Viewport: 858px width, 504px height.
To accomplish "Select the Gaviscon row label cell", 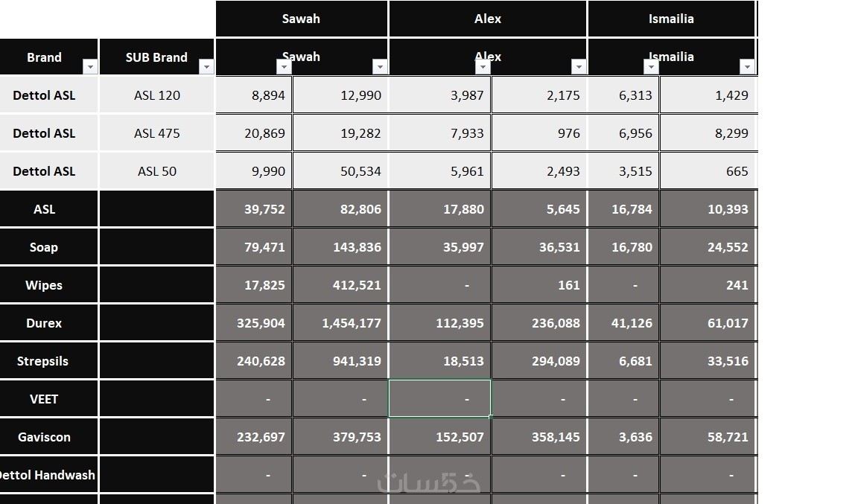I will (45, 437).
